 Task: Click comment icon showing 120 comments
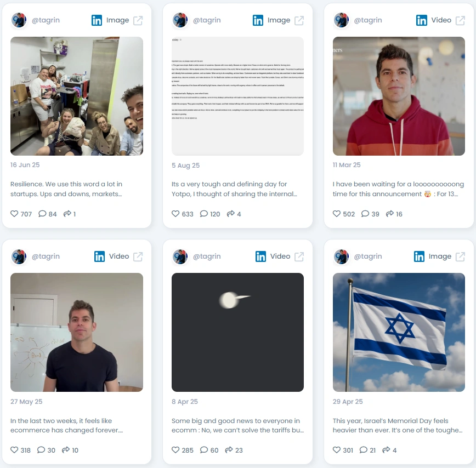[x=204, y=214]
